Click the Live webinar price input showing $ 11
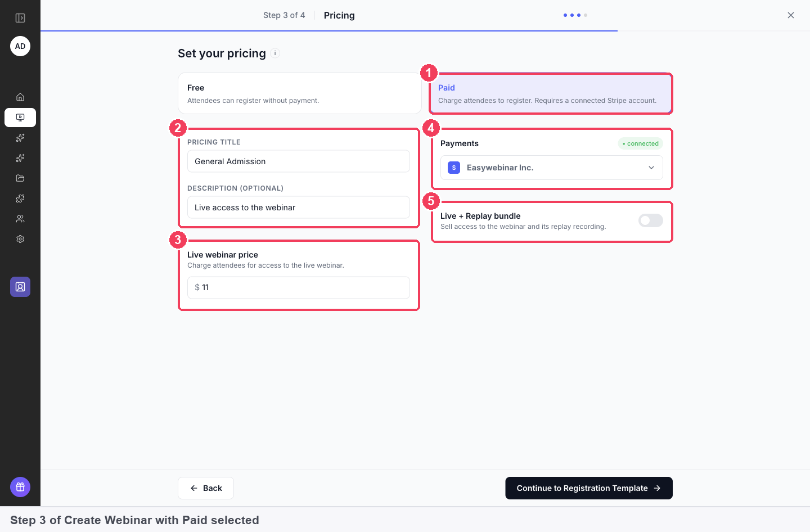The image size is (810, 532). click(299, 287)
